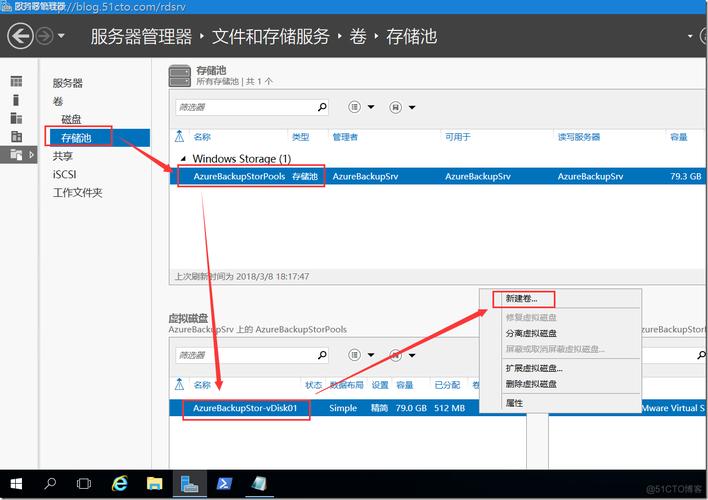Open the last taskbar application icon
The width and height of the screenshot is (708, 500).
[259, 484]
